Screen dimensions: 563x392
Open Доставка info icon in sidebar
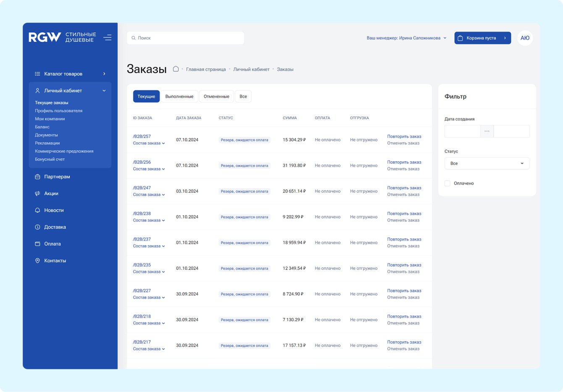[x=37, y=227]
